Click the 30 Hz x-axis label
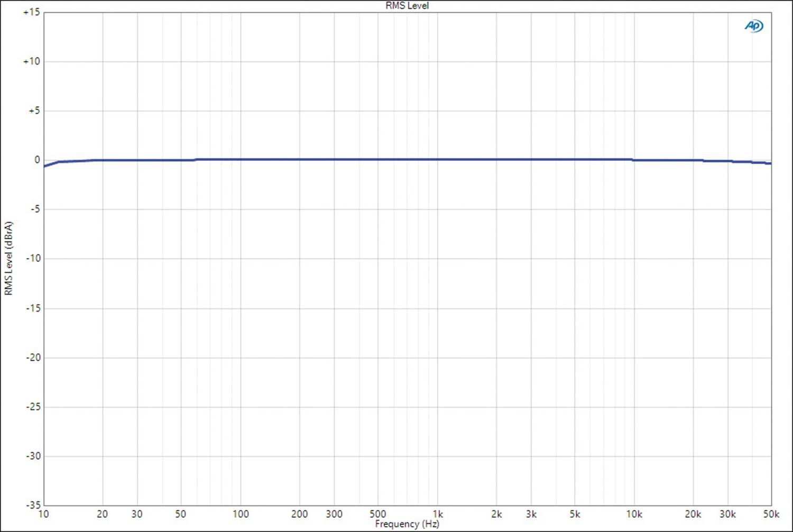Image resolution: width=793 pixels, height=532 pixels. [x=137, y=514]
